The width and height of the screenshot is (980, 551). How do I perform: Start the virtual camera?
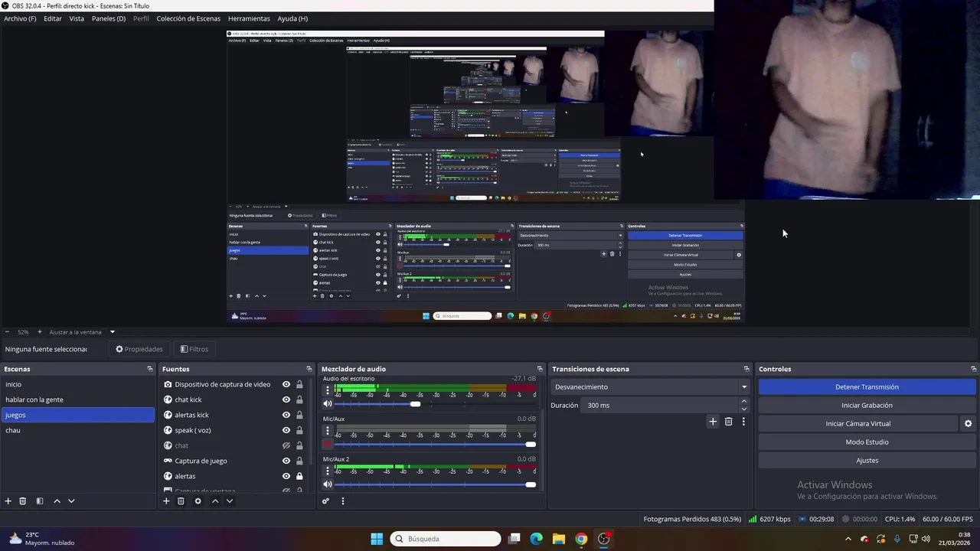tap(857, 424)
